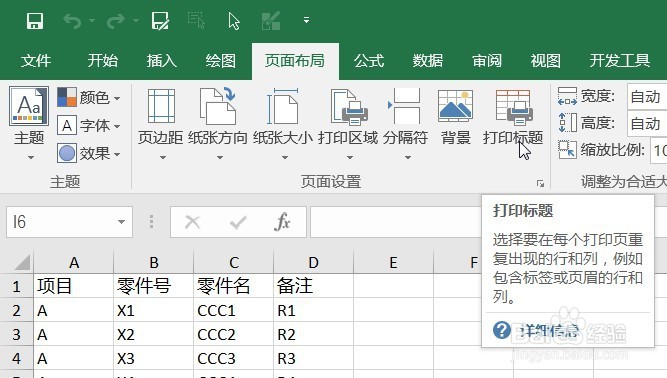Select column B header
667x378 pixels.
(154, 262)
